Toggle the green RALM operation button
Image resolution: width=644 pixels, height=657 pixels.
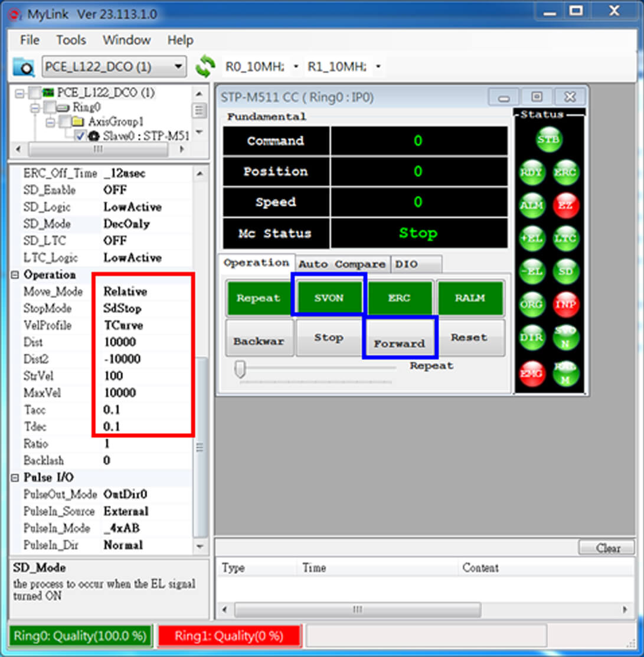tap(470, 298)
